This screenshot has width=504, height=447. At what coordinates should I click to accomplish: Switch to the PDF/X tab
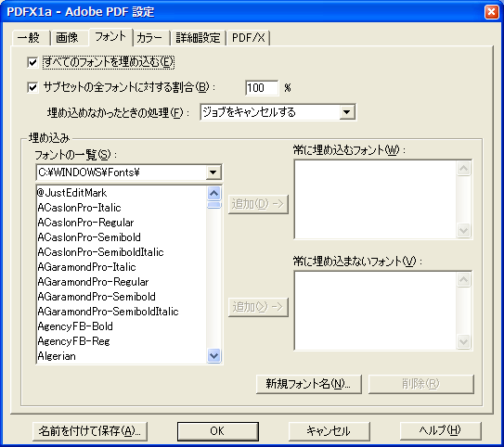(x=248, y=38)
